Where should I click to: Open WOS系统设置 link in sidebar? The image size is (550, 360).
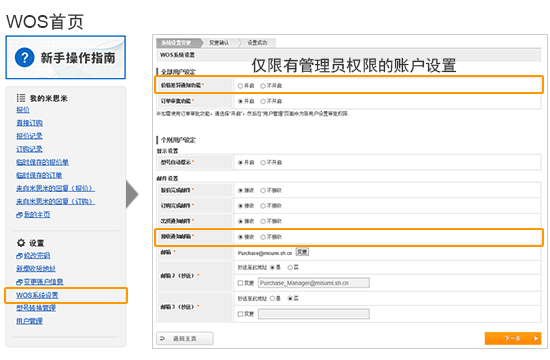pyautogui.click(x=37, y=295)
